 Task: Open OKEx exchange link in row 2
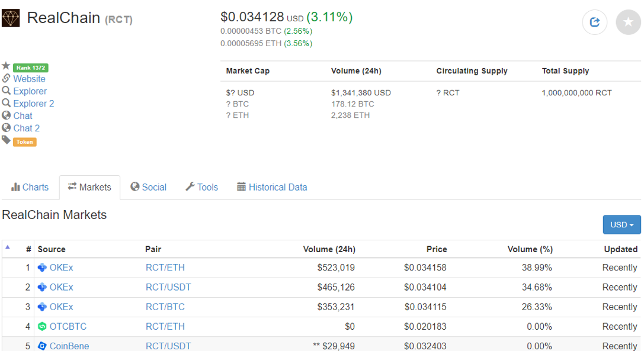[61, 287]
